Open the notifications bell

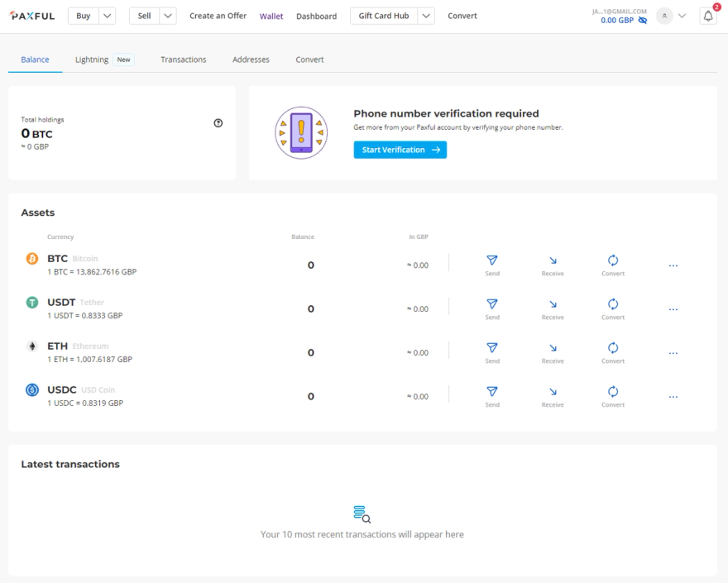[x=708, y=16]
